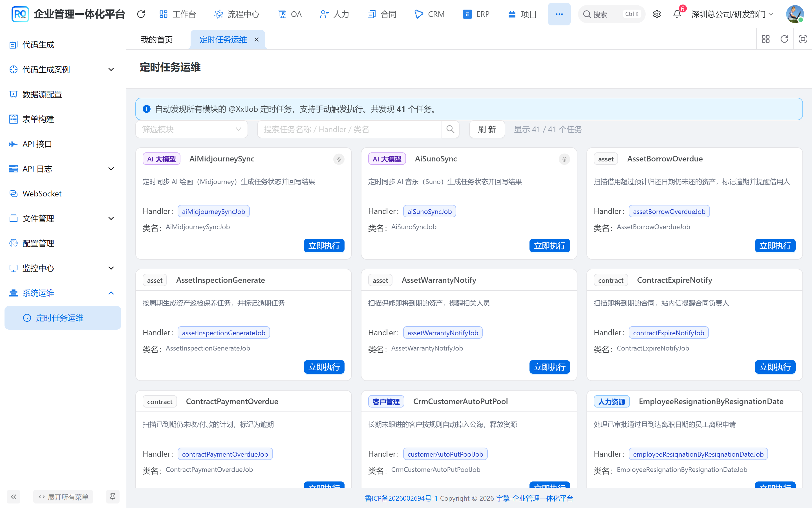Run AssetBorrowOverdue with 立即执行
Viewport: 812px width, 508px height.
click(x=775, y=246)
